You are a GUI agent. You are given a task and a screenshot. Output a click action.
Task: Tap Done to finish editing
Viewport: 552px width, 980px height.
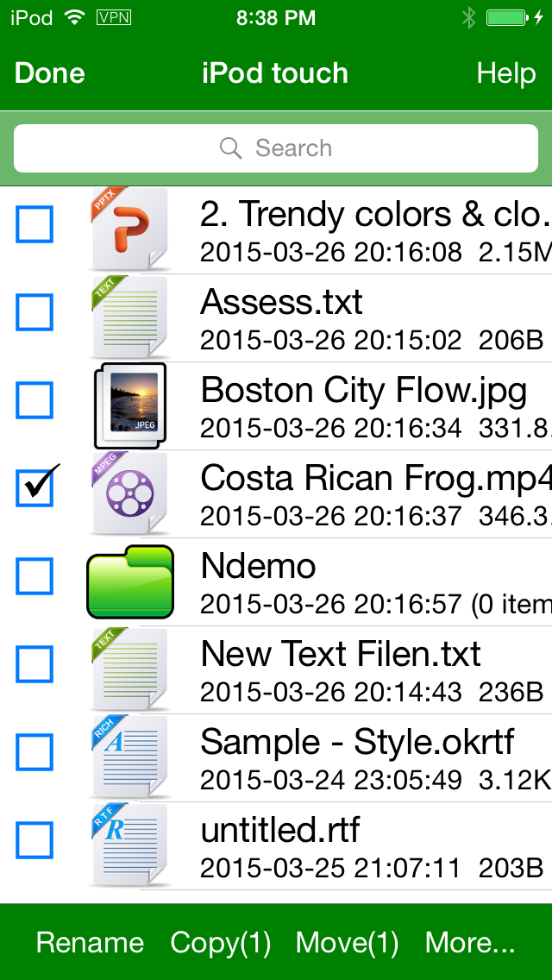49,73
